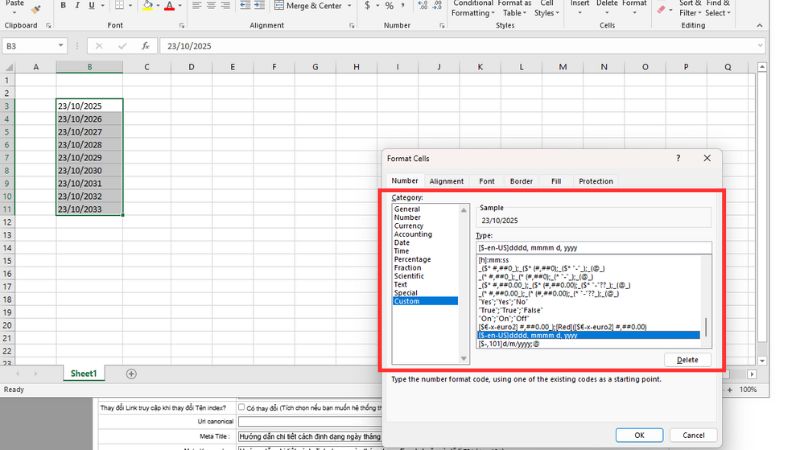Select the Date category in the list
This screenshot has height=450, width=800.
click(401, 243)
